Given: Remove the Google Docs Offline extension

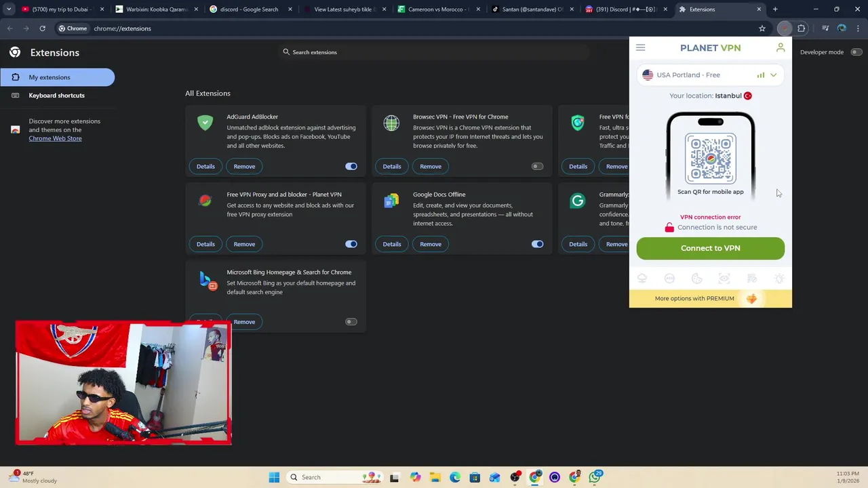Looking at the screenshot, I should 431,244.
